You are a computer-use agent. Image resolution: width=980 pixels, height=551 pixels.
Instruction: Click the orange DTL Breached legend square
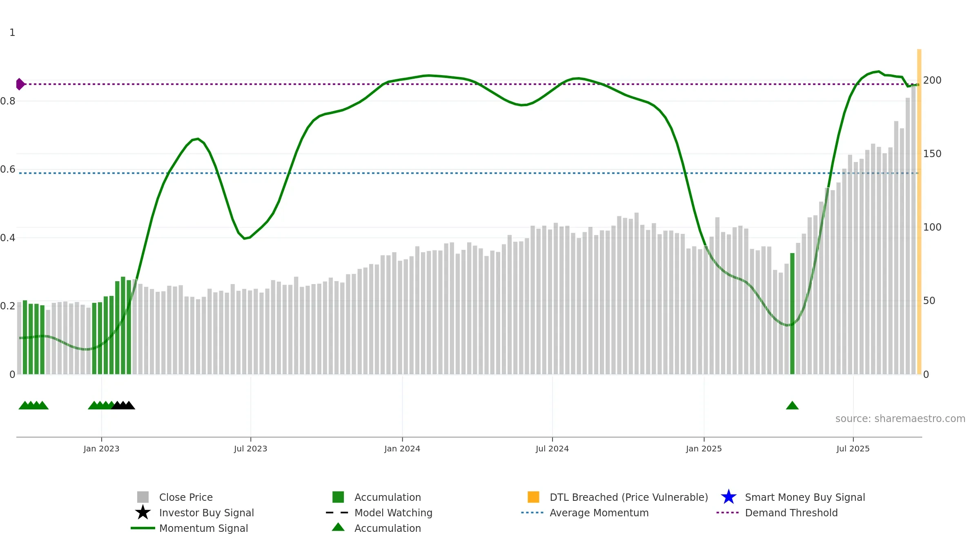tap(533, 497)
